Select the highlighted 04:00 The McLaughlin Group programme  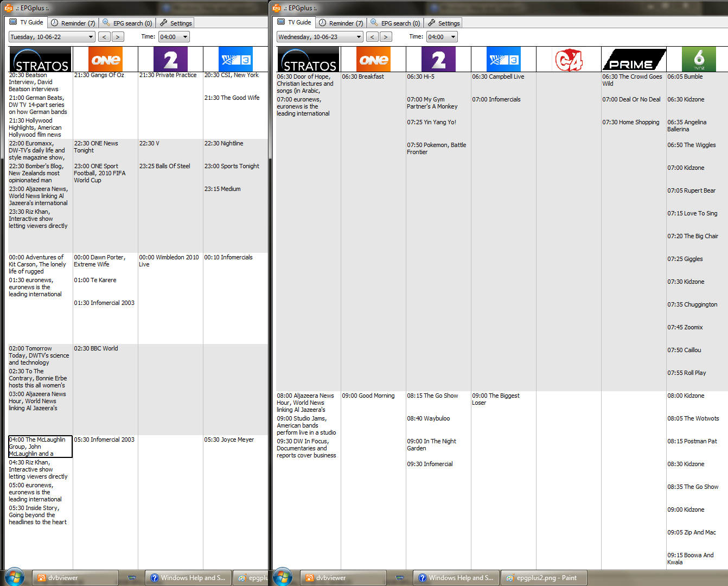pos(40,447)
